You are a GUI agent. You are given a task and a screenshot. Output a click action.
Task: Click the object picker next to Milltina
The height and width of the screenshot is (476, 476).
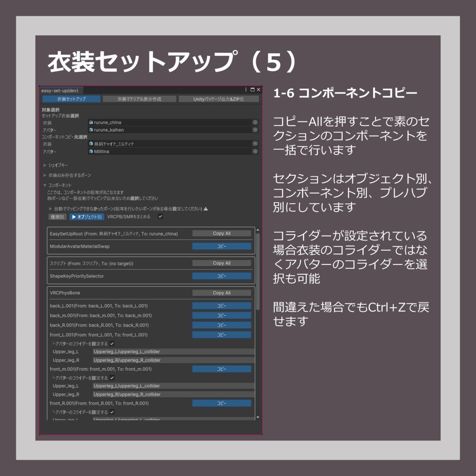pyautogui.click(x=255, y=151)
